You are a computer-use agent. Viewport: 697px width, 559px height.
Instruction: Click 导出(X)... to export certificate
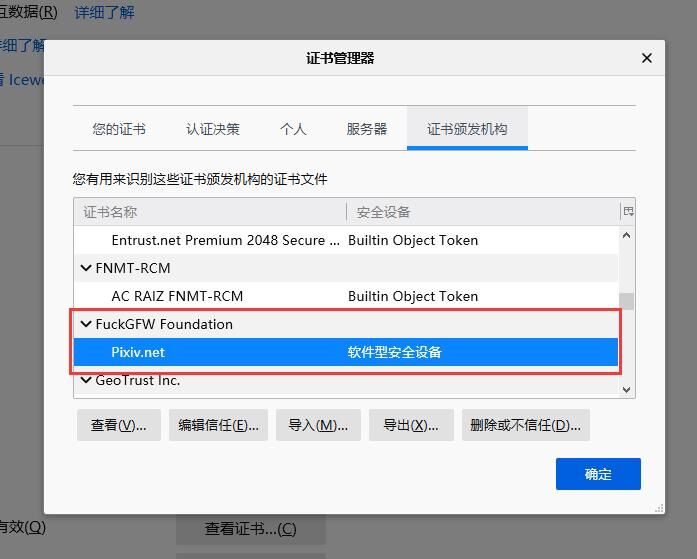[x=411, y=425]
